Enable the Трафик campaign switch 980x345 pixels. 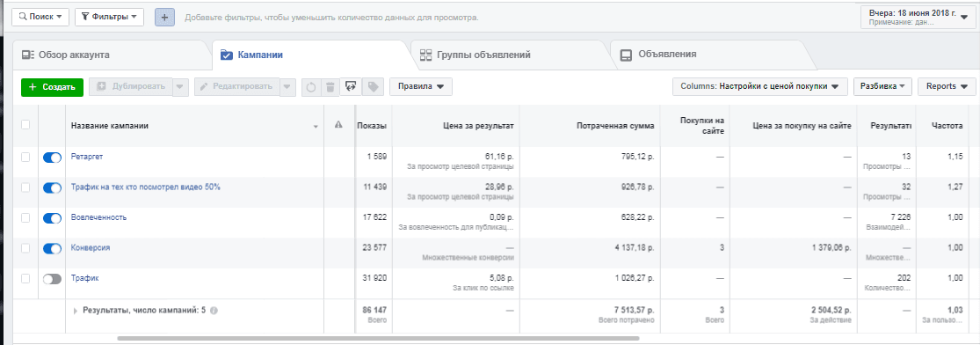click(52, 279)
